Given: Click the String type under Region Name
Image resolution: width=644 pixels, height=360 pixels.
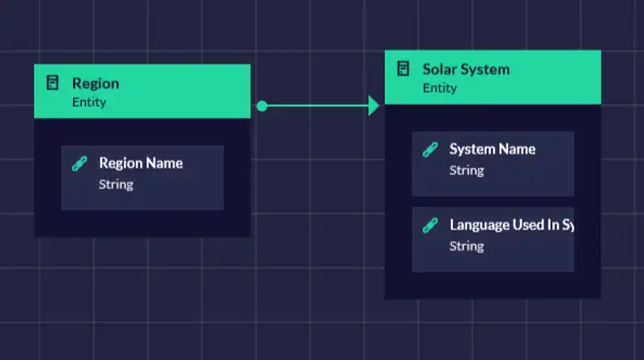Looking at the screenshot, I should pos(116,184).
